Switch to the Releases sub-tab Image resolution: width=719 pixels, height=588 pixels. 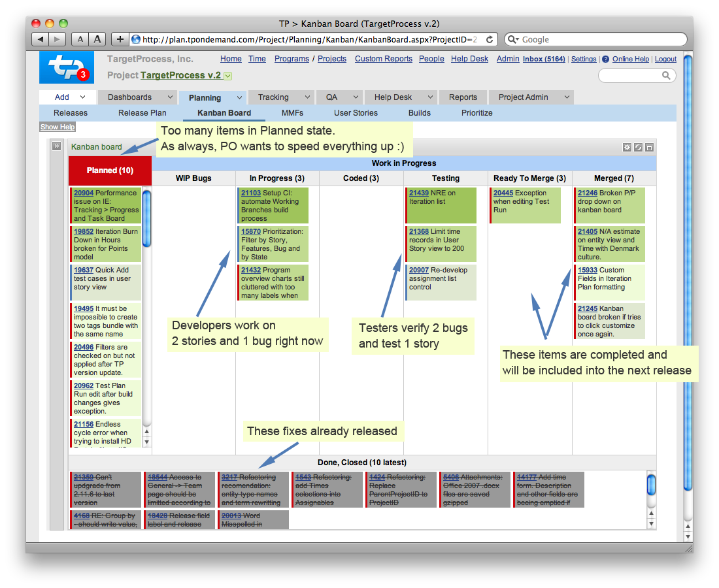pyautogui.click(x=70, y=113)
